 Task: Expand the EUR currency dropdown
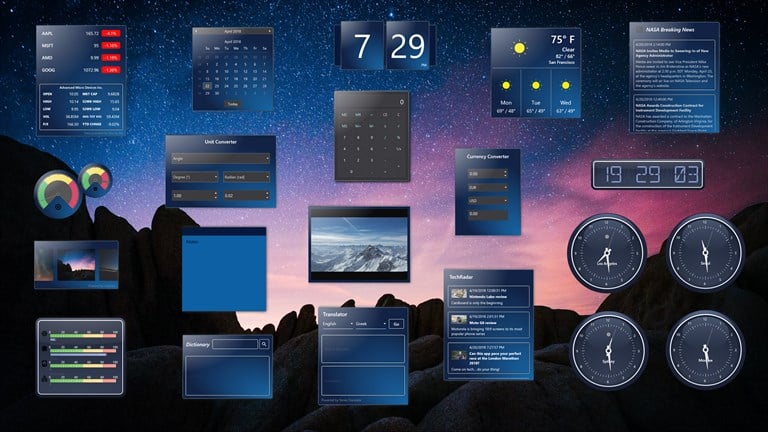pyautogui.click(x=487, y=187)
